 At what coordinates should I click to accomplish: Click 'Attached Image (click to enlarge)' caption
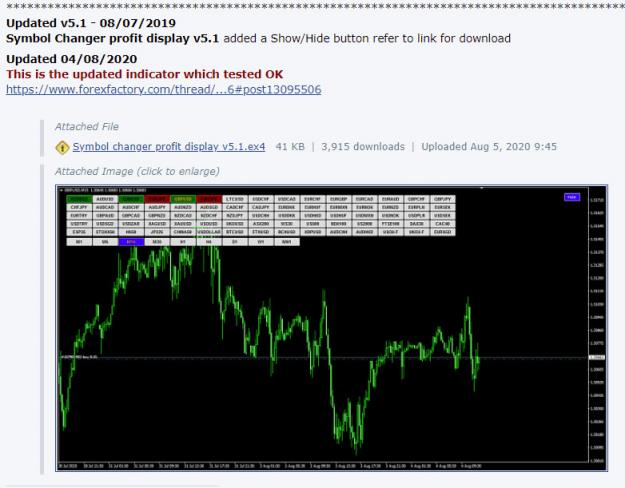[137, 171]
